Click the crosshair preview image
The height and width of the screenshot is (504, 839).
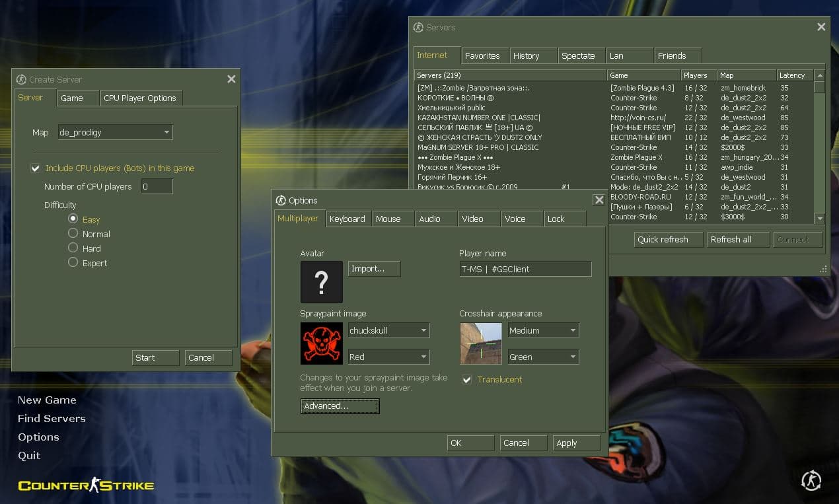481,343
